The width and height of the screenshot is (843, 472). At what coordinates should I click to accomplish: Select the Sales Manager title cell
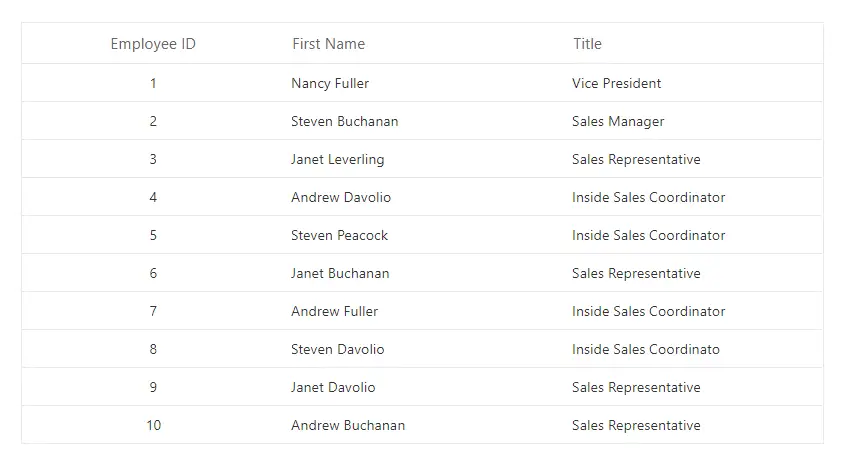[x=618, y=122]
